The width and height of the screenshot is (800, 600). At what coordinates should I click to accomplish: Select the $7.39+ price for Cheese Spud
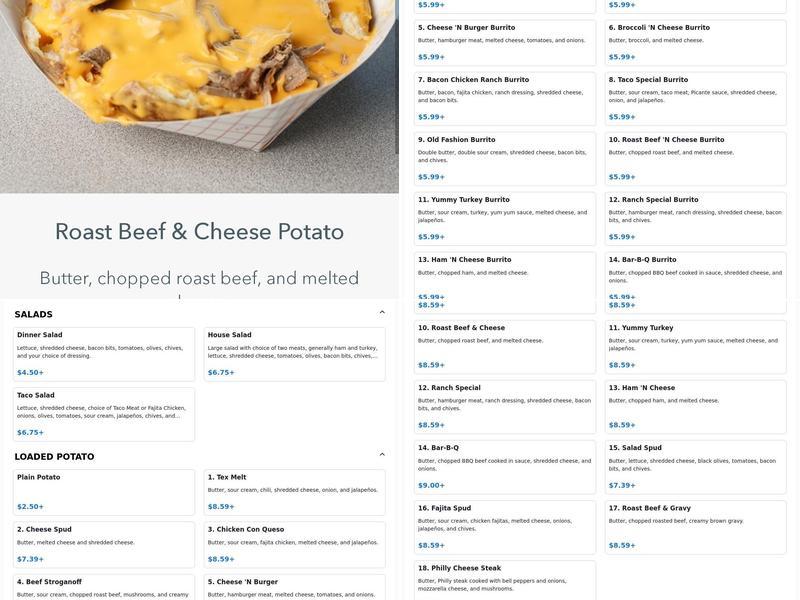[x=30, y=557]
